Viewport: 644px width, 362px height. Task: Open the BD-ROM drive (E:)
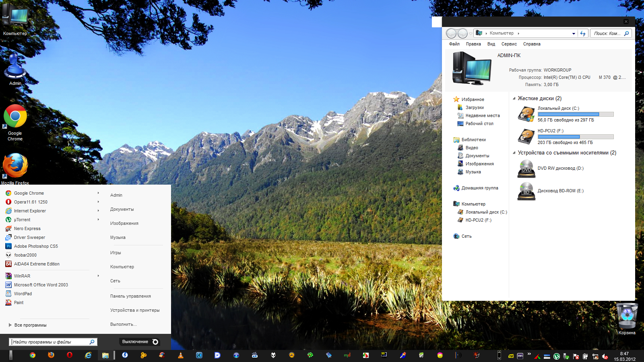coord(526,191)
